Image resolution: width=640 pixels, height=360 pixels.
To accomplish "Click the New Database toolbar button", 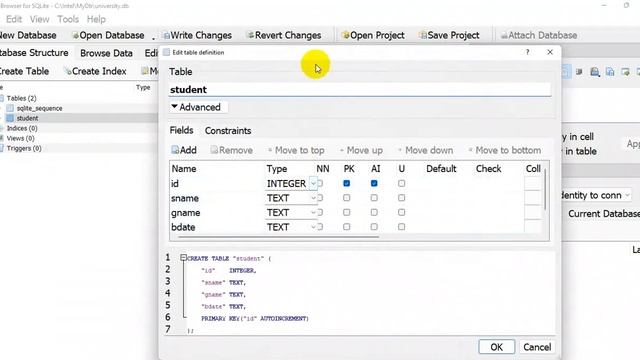I will coord(28,36).
